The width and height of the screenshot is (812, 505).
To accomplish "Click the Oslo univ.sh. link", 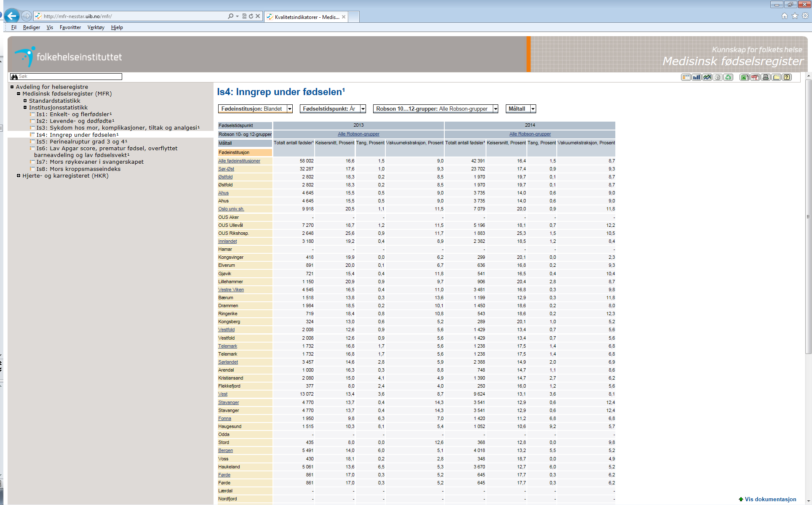I will pos(231,209).
